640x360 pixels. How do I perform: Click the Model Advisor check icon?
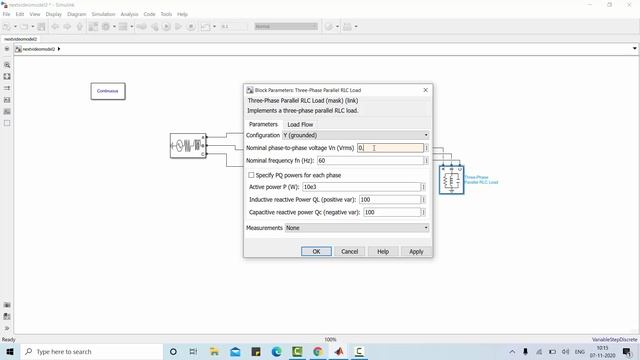(329, 27)
